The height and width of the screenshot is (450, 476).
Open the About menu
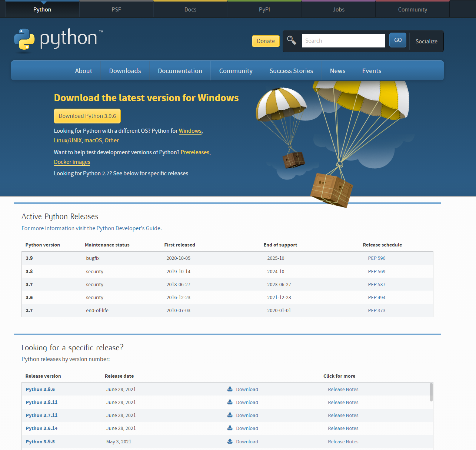pos(84,71)
